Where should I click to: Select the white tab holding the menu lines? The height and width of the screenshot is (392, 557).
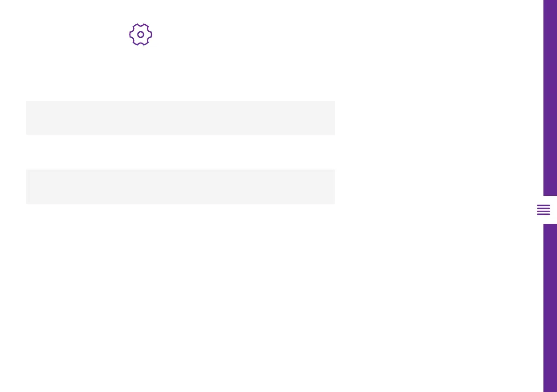543,210
